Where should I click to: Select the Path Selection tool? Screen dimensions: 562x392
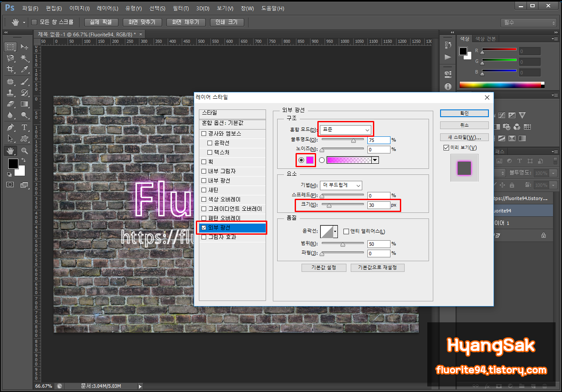click(11, 139)
